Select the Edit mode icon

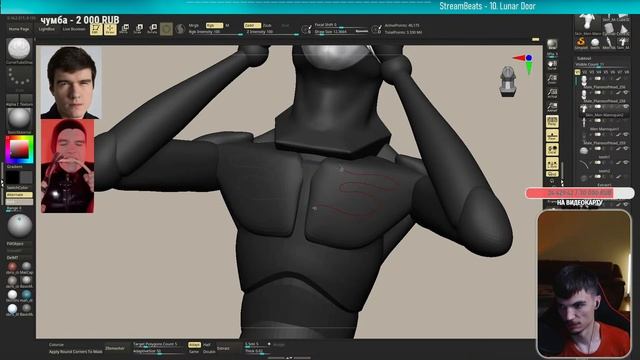[96, 29]
